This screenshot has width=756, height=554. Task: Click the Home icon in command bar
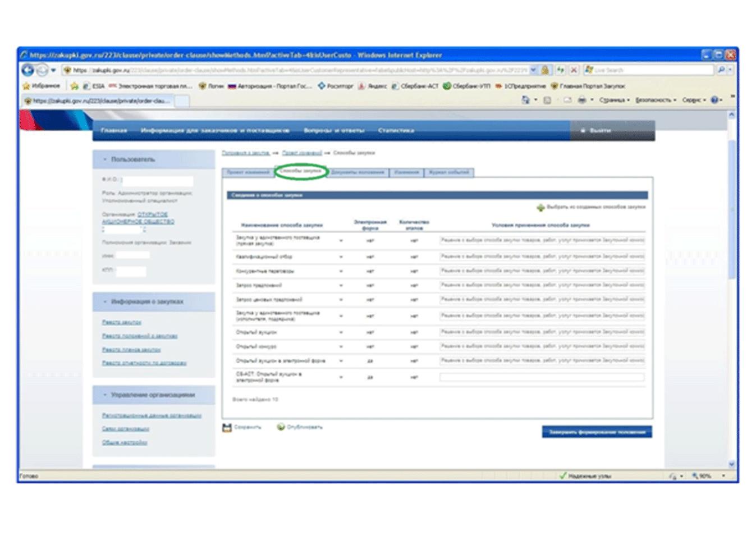[525, 100]
